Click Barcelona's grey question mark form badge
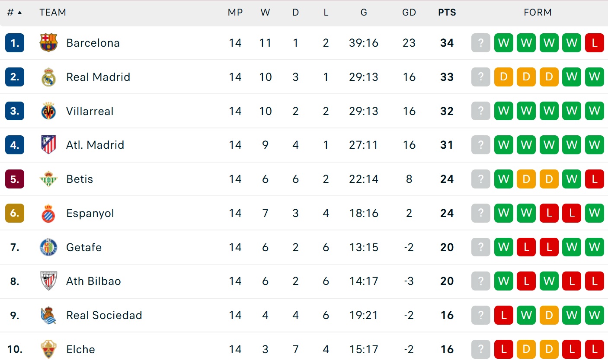This screenshot has height=364, width=608. (480, 43)
